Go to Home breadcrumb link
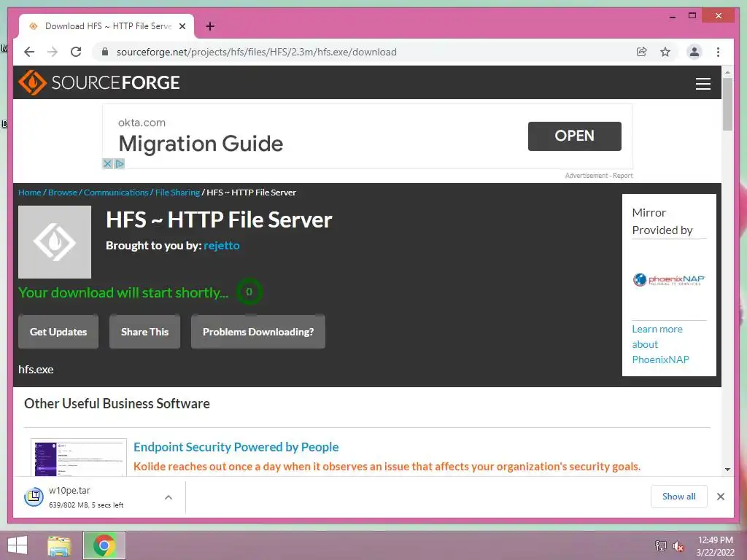Viewport: 747px width, 560px height. tap(29, 192)
